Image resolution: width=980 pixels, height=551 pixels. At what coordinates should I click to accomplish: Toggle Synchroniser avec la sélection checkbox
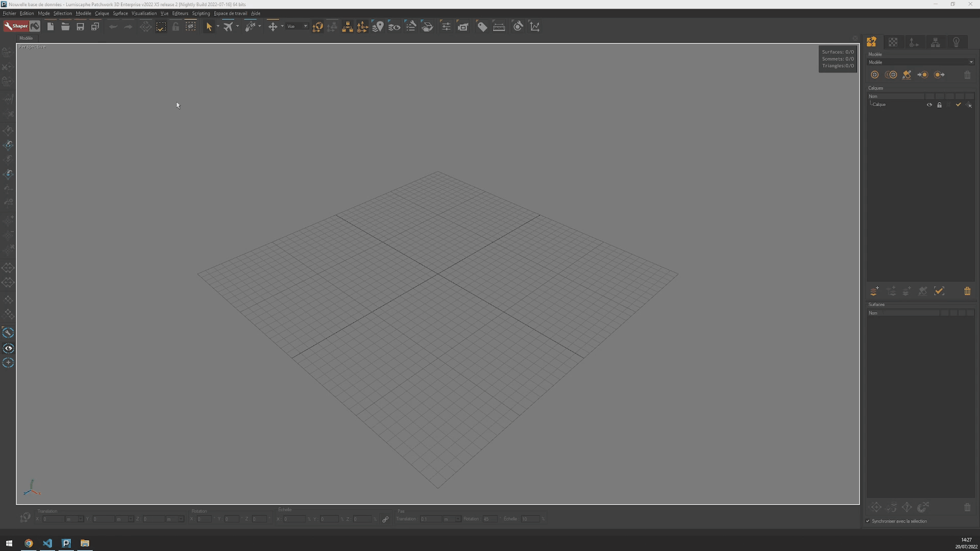[868, 521]
